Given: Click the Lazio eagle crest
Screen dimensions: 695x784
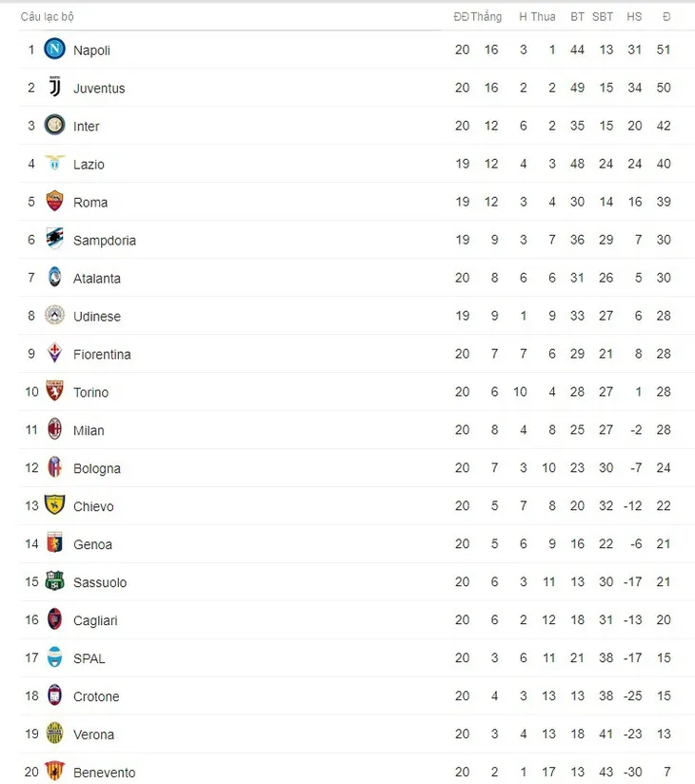Looking at the screenshot, I should click(x=55, y=164).
